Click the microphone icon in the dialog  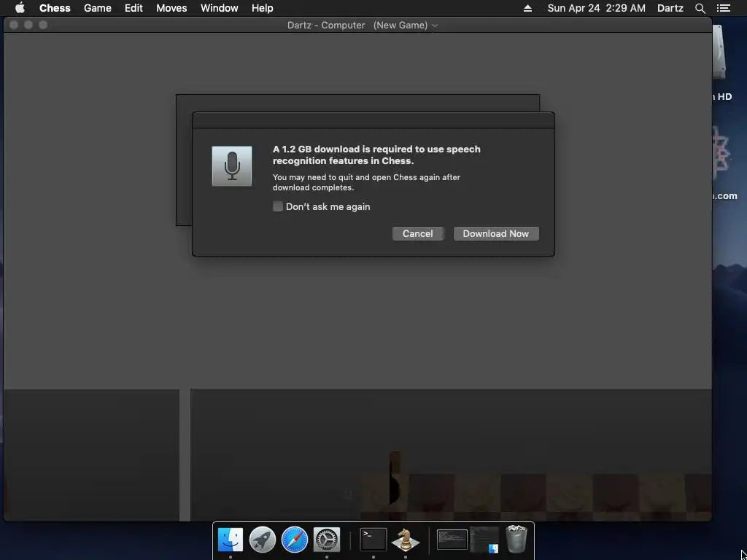click(232, 166)
